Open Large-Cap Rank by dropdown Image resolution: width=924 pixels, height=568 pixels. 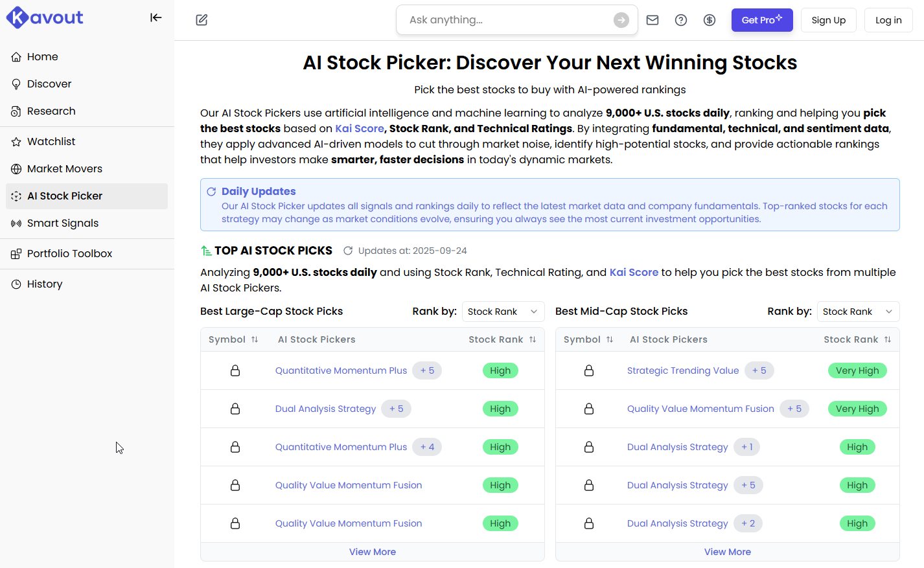(502, 312)
